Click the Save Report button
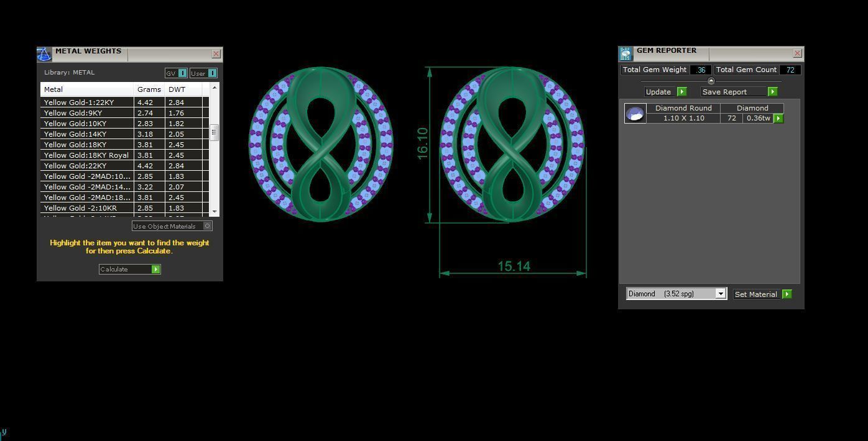 tap(739, 91)
